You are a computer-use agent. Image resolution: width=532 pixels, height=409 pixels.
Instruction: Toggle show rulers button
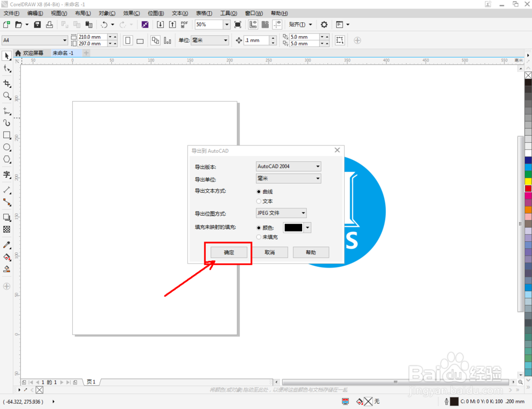pos(253,24)
